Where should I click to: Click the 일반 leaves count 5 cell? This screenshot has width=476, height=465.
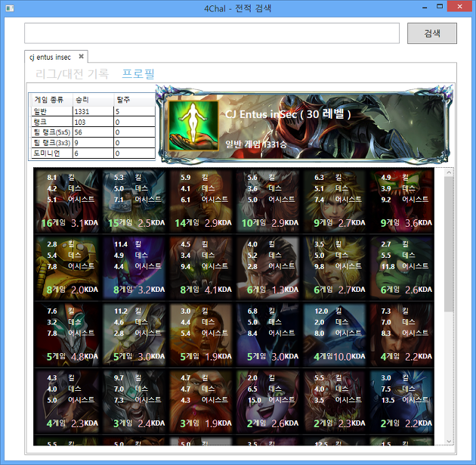[x=134, y=111]
